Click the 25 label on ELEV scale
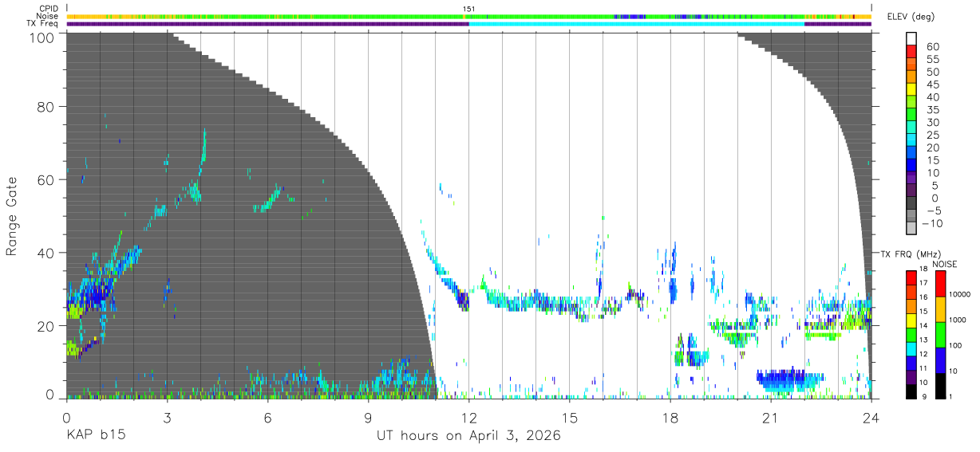This screenshot has height=452, width=980. 932,136
